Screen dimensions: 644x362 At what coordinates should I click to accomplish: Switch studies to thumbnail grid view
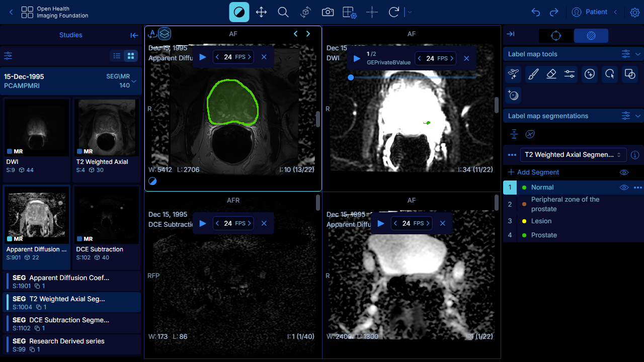click(x=131, y=56)
